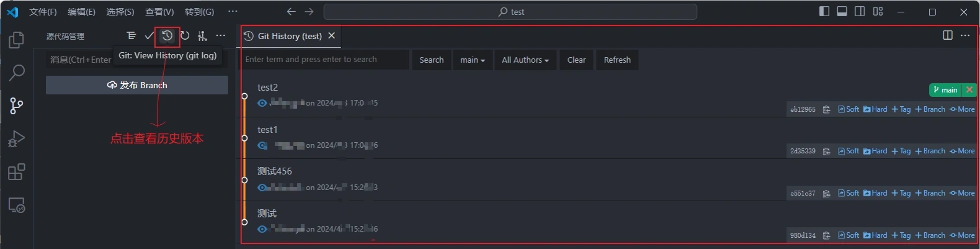Click the Search button in Git History
Screen dimensions: 980x249
coord(432,60)
